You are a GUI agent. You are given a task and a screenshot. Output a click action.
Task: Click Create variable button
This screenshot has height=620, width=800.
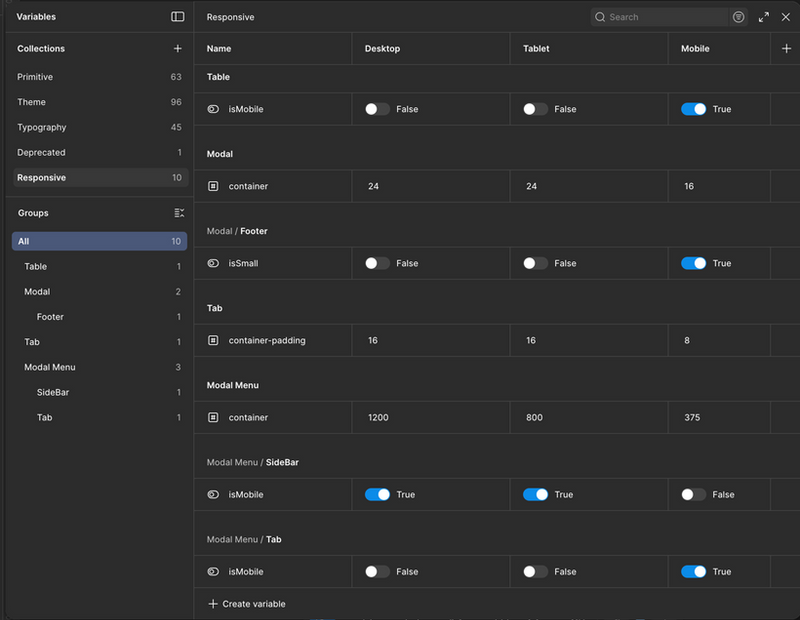pyautogui.click(x=247, y=604)
